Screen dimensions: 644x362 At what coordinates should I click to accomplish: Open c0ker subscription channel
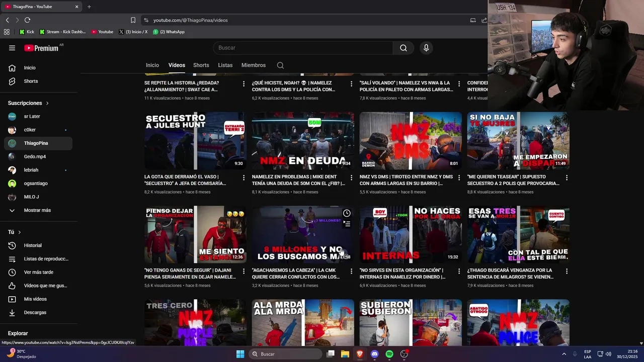tap(38, 130)
